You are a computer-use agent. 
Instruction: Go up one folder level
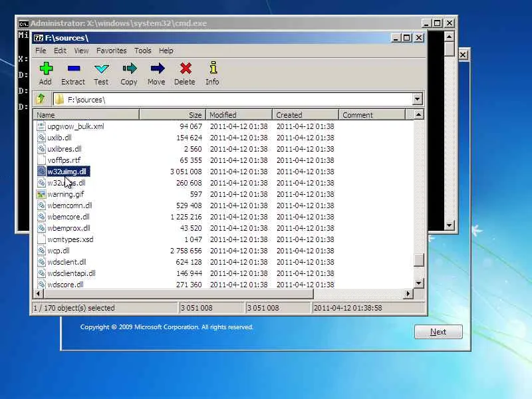point(41,98)
